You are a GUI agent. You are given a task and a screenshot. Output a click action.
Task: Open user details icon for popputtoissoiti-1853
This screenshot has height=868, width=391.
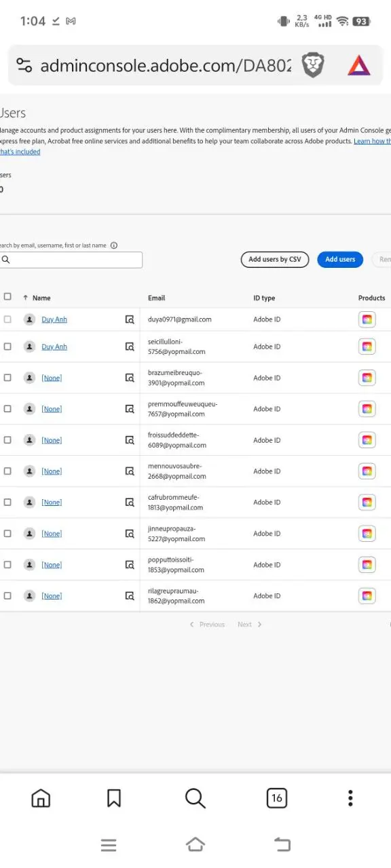pos(129,565)
